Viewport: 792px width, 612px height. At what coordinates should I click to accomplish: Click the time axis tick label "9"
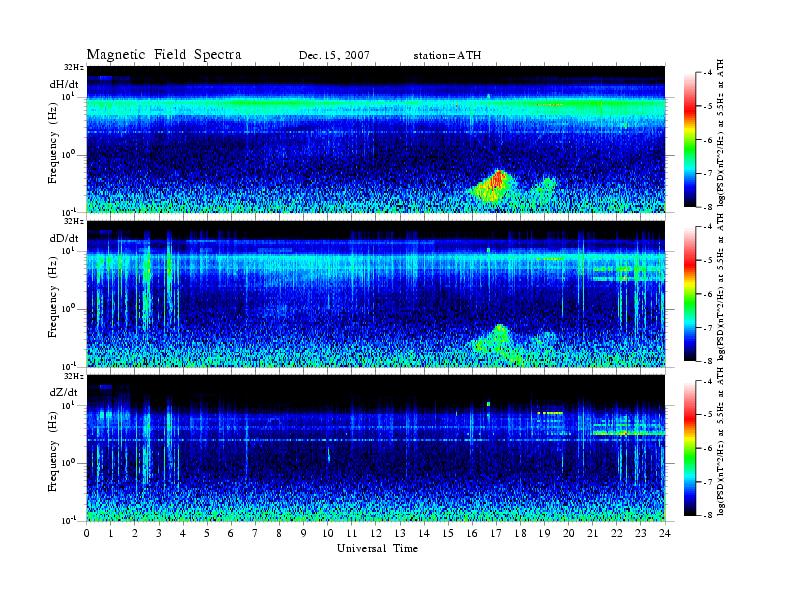point(304,533)
